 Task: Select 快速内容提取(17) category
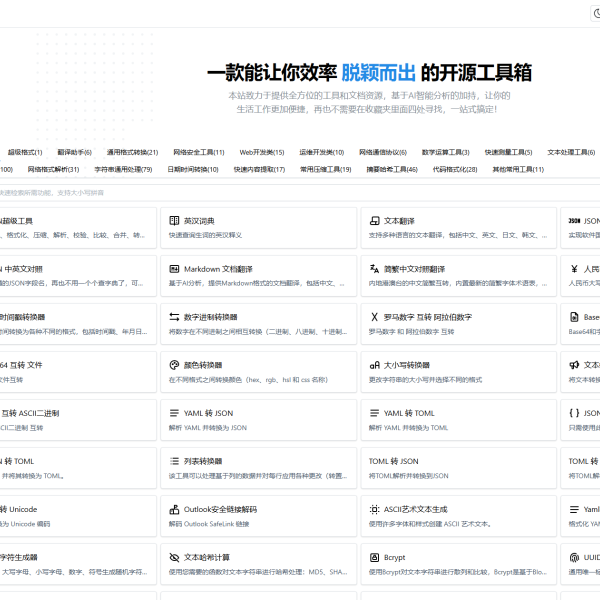259,169
